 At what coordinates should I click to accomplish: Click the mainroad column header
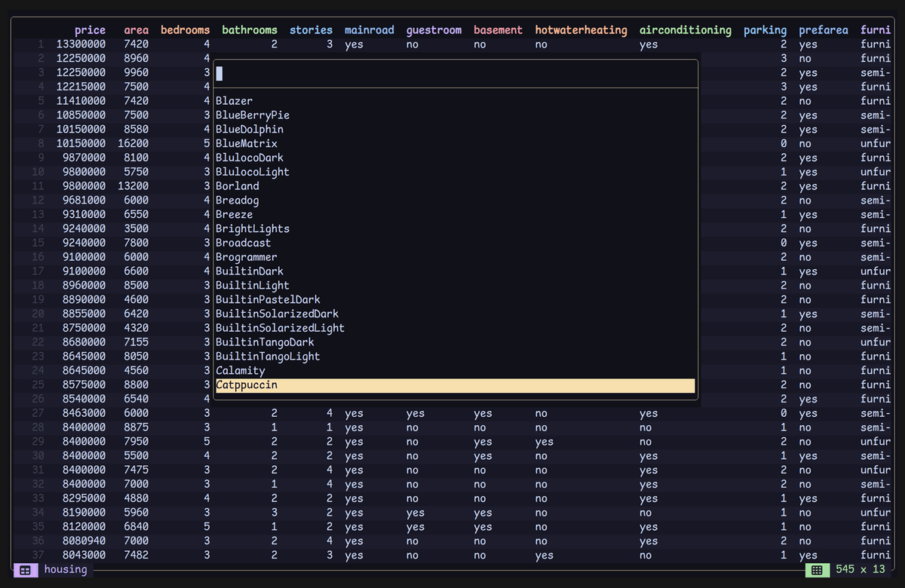(x=370, y=30)
